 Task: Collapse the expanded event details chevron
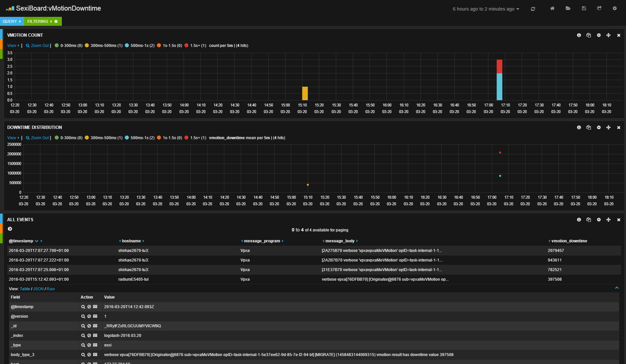tap(617, 288)
